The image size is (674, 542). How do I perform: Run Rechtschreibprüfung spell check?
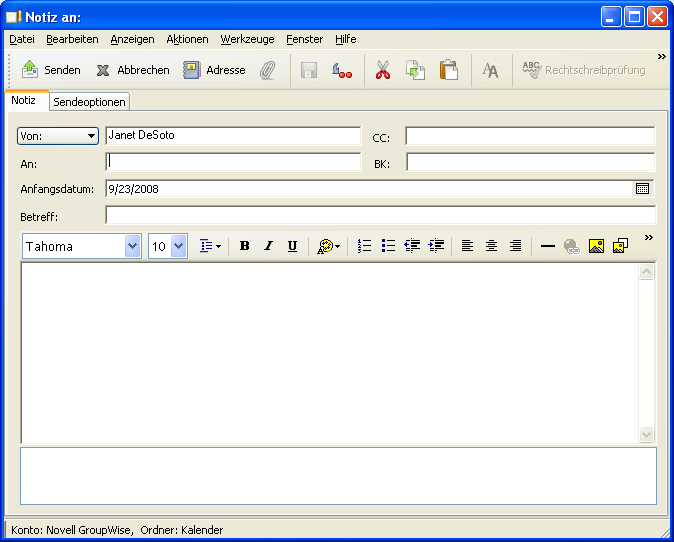pyautogui.click(x=584, y=70)
